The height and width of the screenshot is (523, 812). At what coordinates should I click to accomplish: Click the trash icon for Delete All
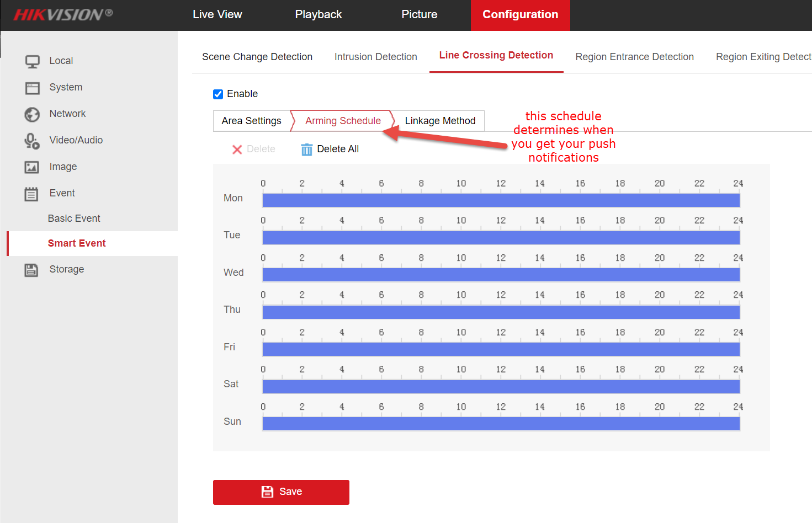306,150
